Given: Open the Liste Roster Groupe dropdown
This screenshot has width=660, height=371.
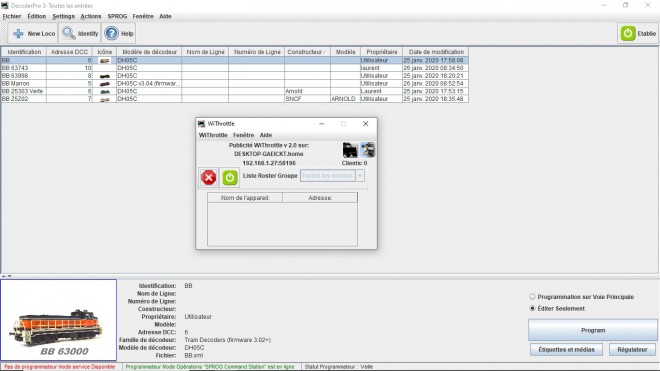Looking at the screenshot, I should click(x=332, y=176).
